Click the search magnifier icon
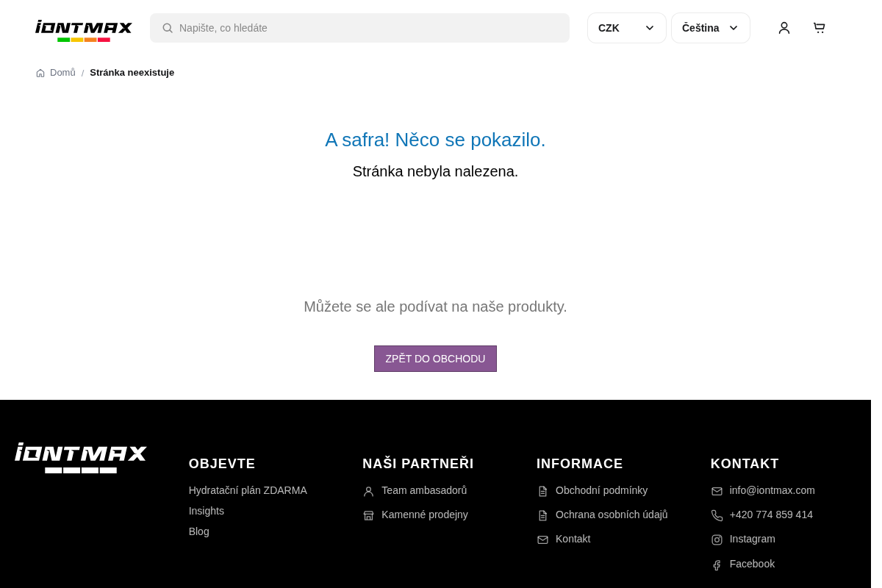This screenshot has height=588, width=882. pyautogui.click(x=168, y=28)
